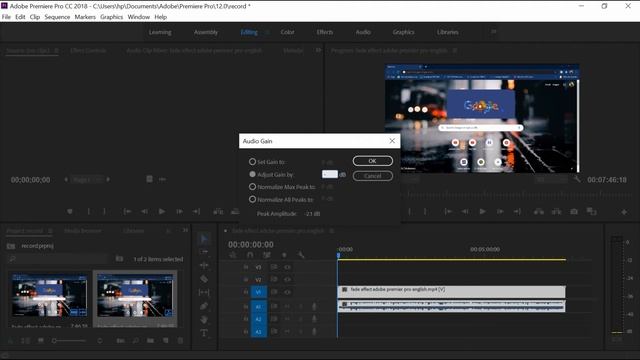Mark In point in Program monitor
The height and width of the screenshot is (360, 640).
(410, 211)
